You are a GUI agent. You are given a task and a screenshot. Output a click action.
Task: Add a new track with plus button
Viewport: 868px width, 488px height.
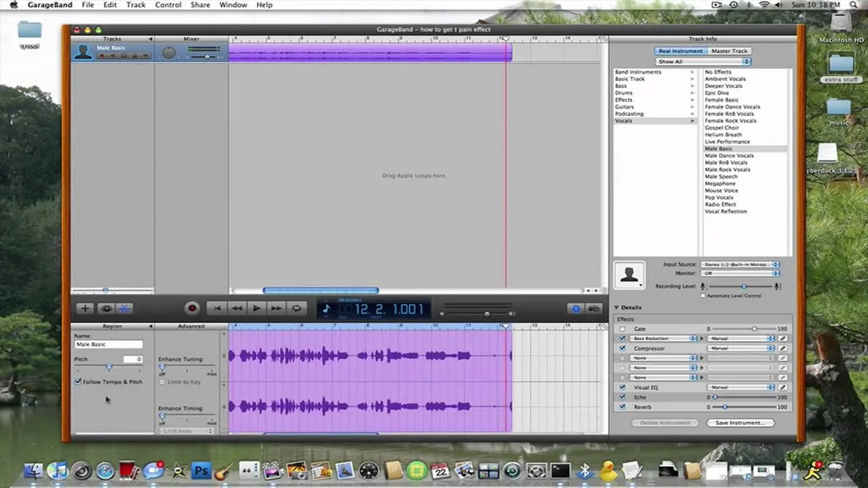(x=85, y=308)
